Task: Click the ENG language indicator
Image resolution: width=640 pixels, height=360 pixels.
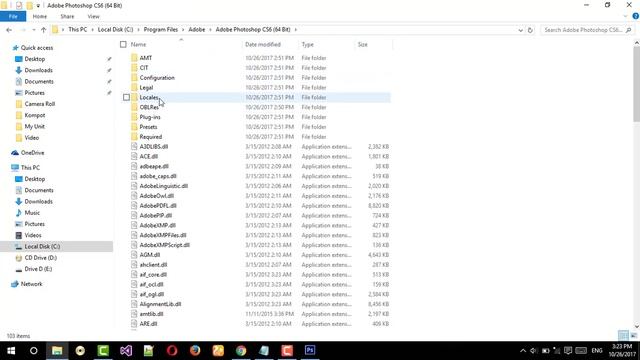Action: pyautogui.click(x=597, y=351)
